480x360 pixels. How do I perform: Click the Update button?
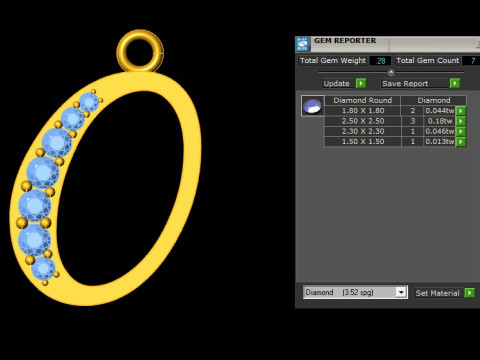(337, 83)
